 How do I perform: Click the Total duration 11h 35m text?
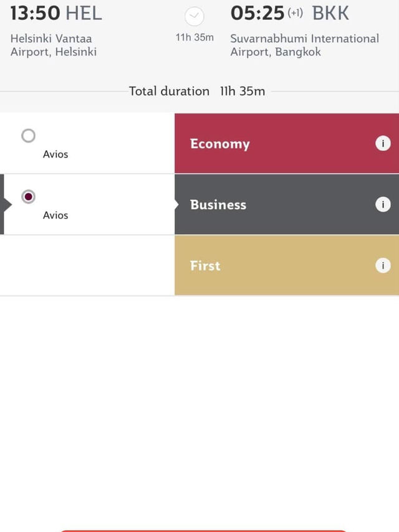(197, 92)
